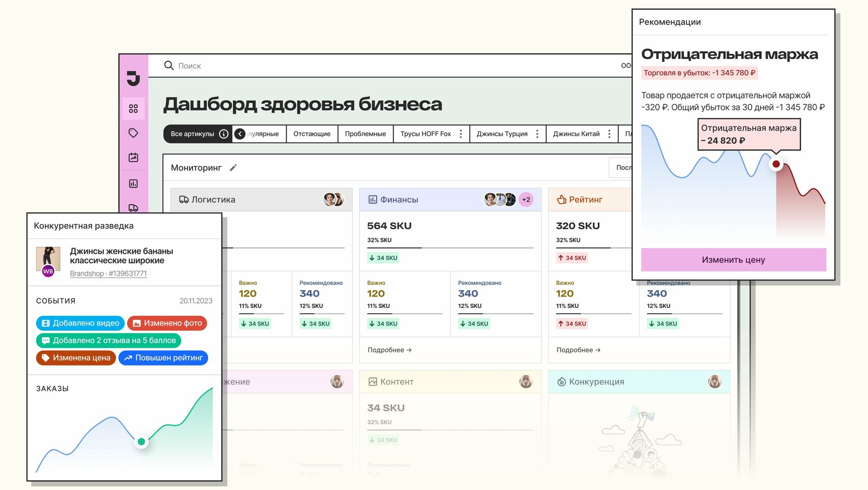Click the info icon in Все артикулы
Image resolution: width=868 pixels, height=490 pixels.
(224, 134)
